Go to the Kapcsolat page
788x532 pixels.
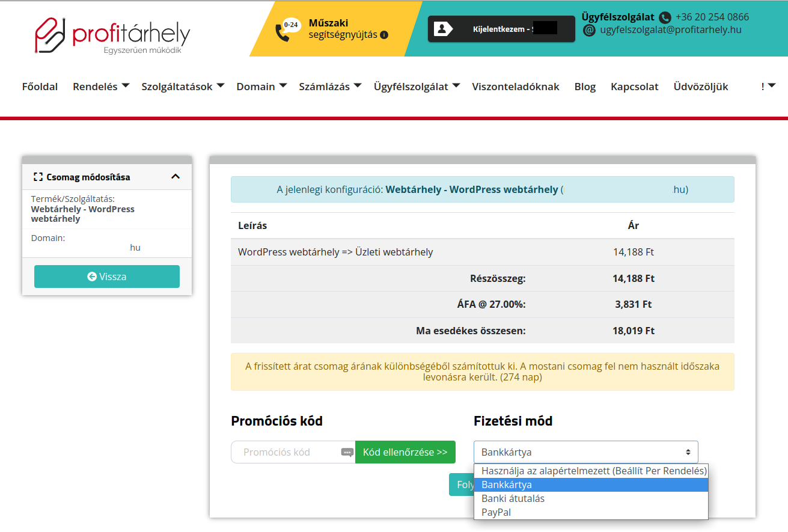(635, 87)
